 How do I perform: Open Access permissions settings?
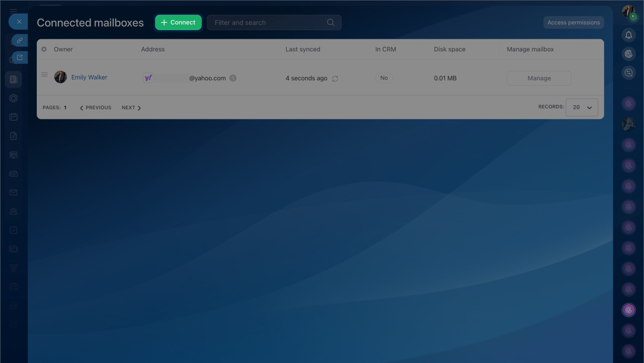click(x=573, y=23)
